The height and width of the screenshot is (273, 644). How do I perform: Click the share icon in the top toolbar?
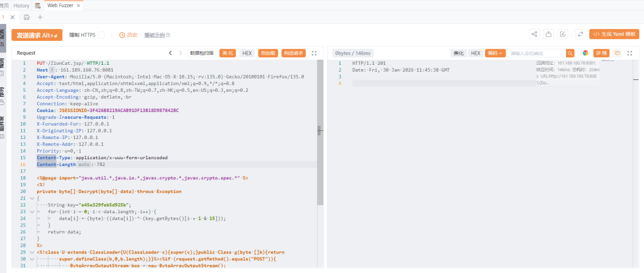535,35
